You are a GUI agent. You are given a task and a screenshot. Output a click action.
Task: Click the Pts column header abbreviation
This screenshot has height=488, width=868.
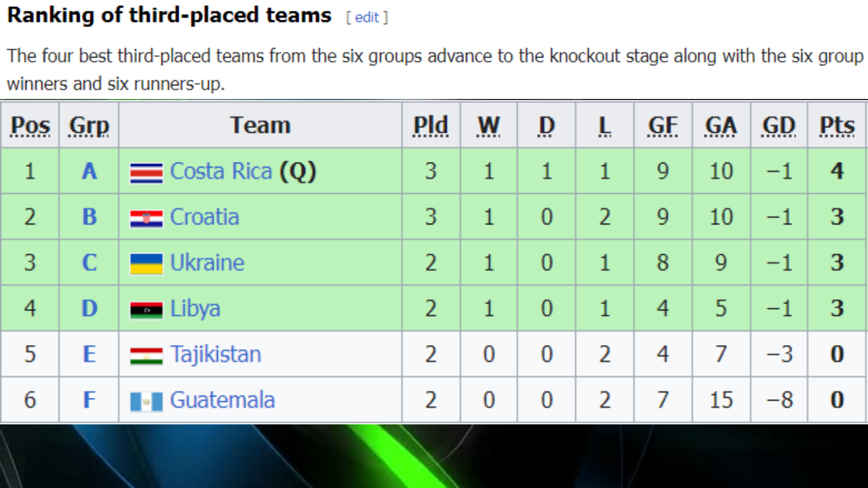(837, 125)
